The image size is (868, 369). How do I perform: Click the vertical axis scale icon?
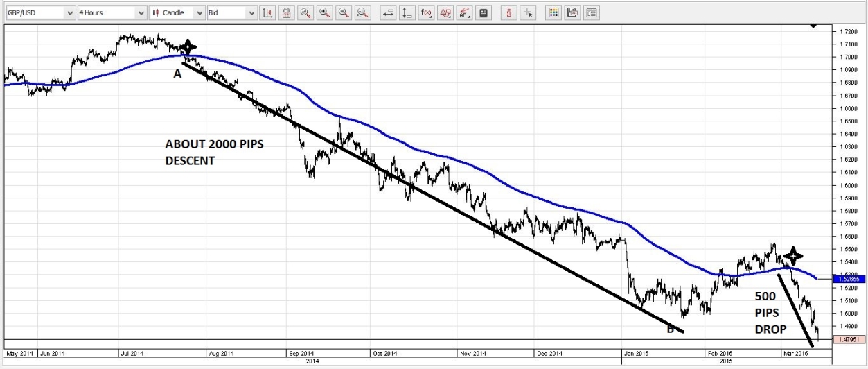coord(407,12)
